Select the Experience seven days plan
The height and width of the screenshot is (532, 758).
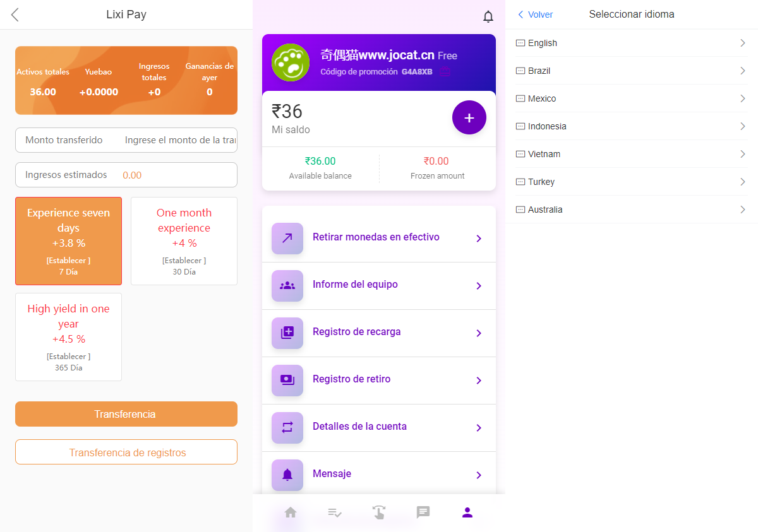click(68, 241)
